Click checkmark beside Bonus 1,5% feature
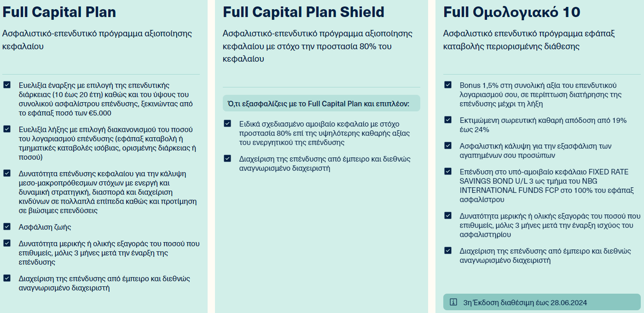Screen dimensions: 644x313 448,85
